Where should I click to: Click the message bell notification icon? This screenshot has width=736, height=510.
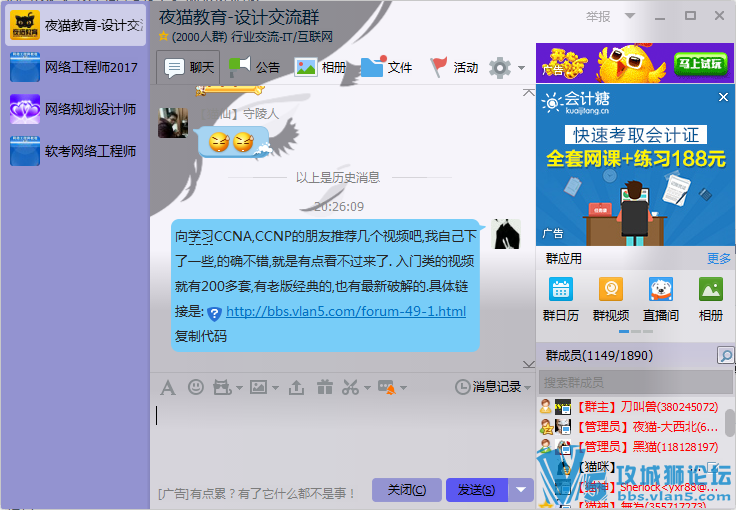(x=387, y=388)
